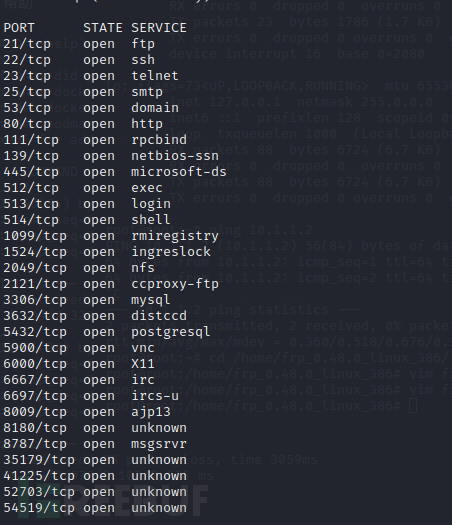Viewport: 452px width, 525px height.
Task: Click the telnet service entry
Action: click(x=155, y=76)
